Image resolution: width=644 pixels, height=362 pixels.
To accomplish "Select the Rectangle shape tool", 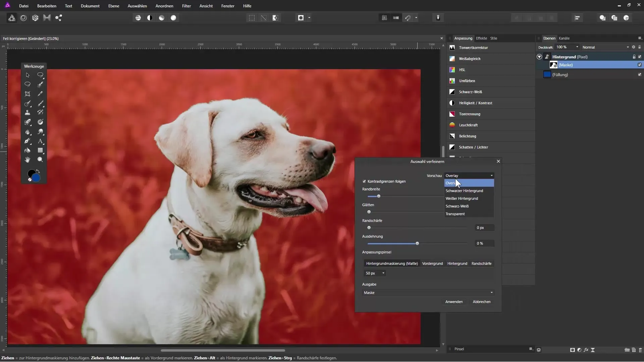I will click(40, 150).
